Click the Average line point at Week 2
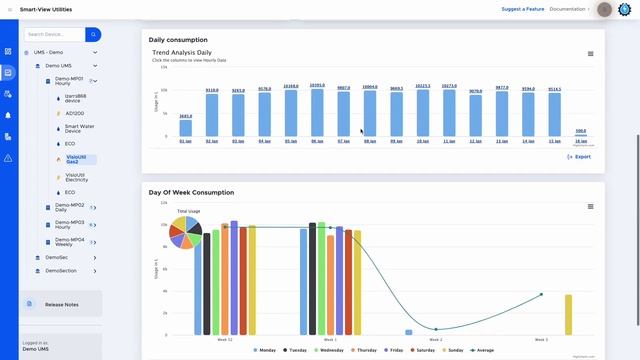Screen dimensions: 640x360 tap(436, 329)
